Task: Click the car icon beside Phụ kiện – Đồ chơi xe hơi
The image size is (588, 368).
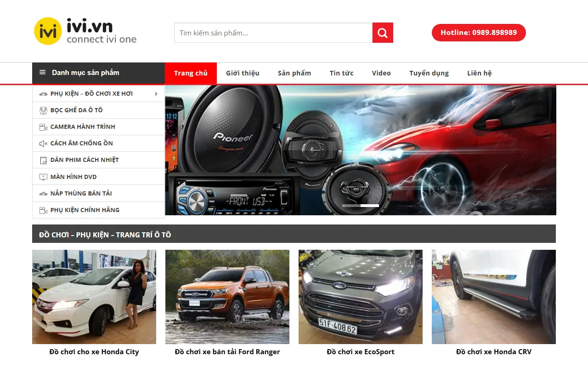Action: coord(43,94)
